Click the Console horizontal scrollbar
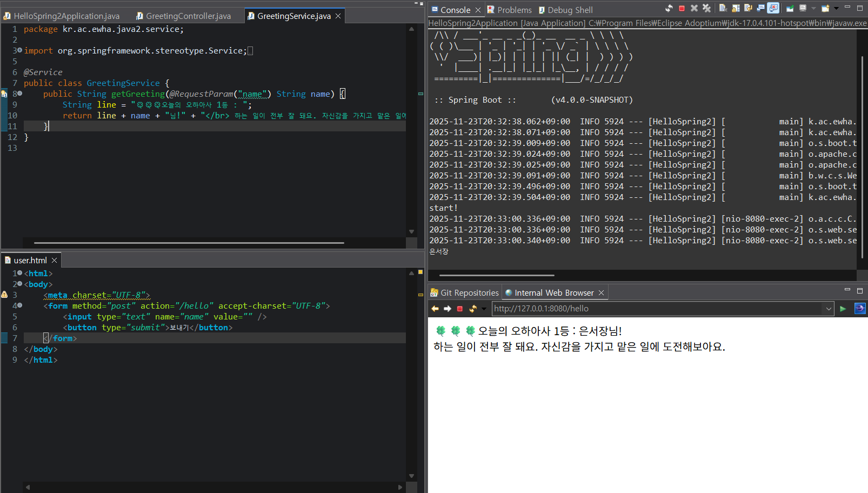868x493 pixels. coord(497,275)
